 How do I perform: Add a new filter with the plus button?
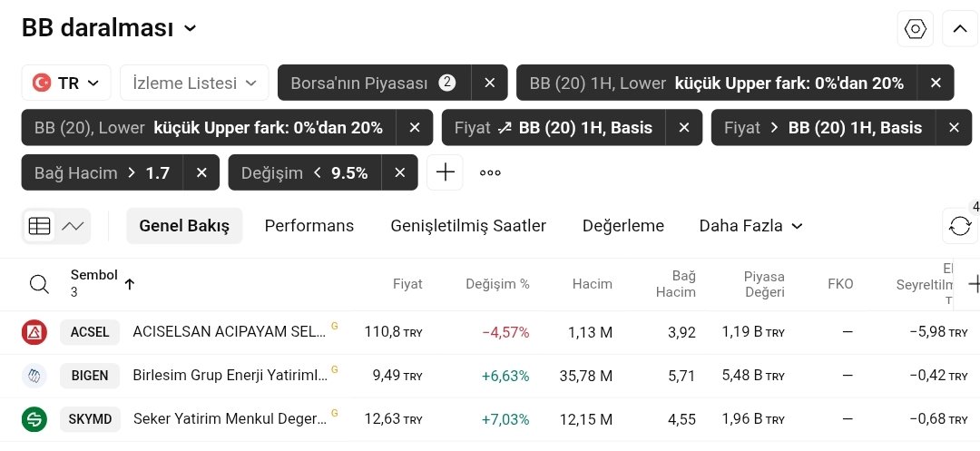tap(445, 172)
